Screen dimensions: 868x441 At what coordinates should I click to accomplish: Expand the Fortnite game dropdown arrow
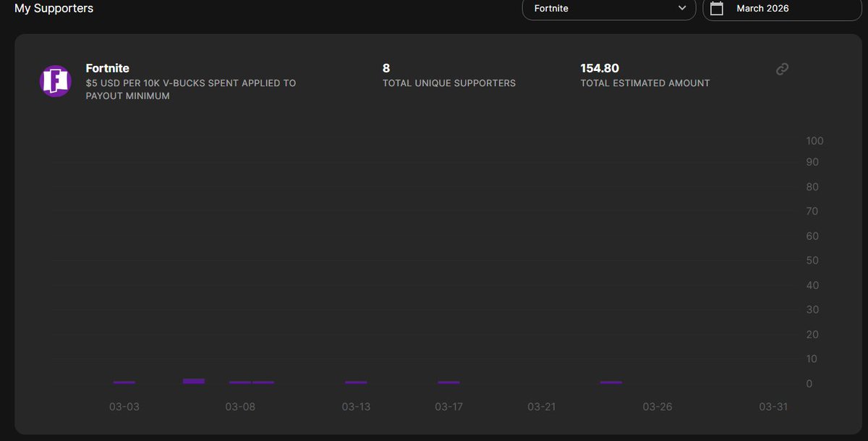pos(682,9)
